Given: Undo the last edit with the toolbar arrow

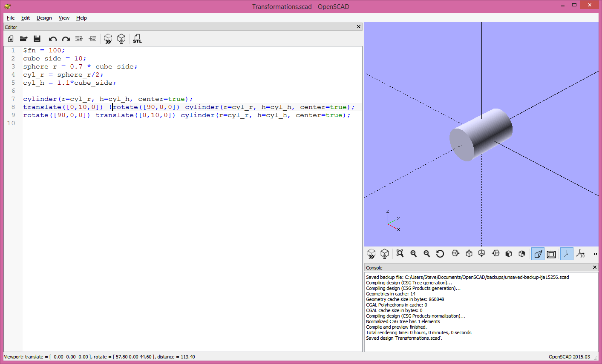Looking at the screenshot, I should [x=52, y=39].
